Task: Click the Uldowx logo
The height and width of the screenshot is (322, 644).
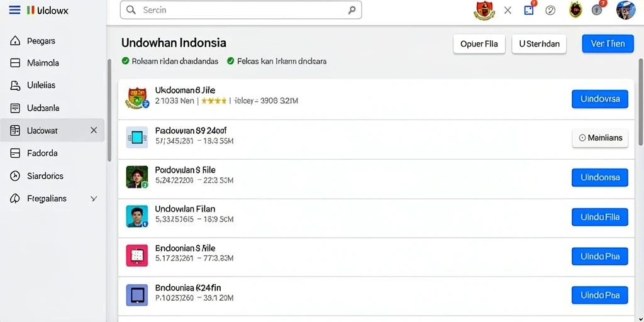Action: tap(47, 11)
